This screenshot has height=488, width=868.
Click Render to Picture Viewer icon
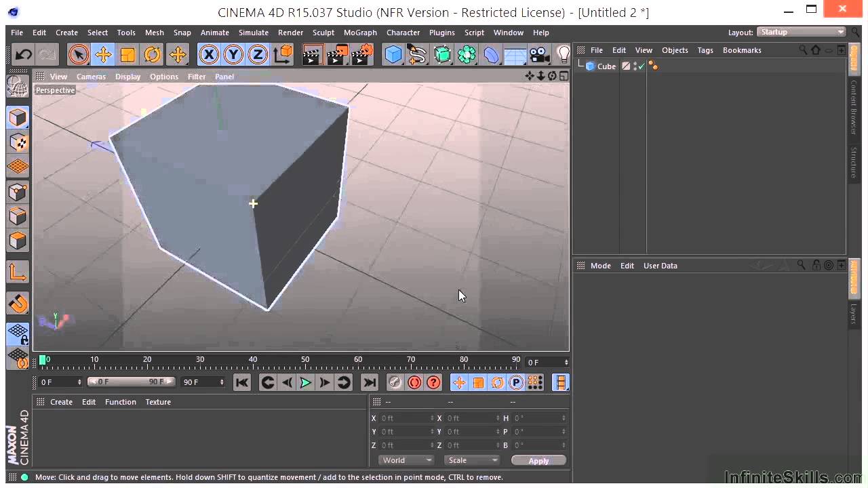(337, 54)
